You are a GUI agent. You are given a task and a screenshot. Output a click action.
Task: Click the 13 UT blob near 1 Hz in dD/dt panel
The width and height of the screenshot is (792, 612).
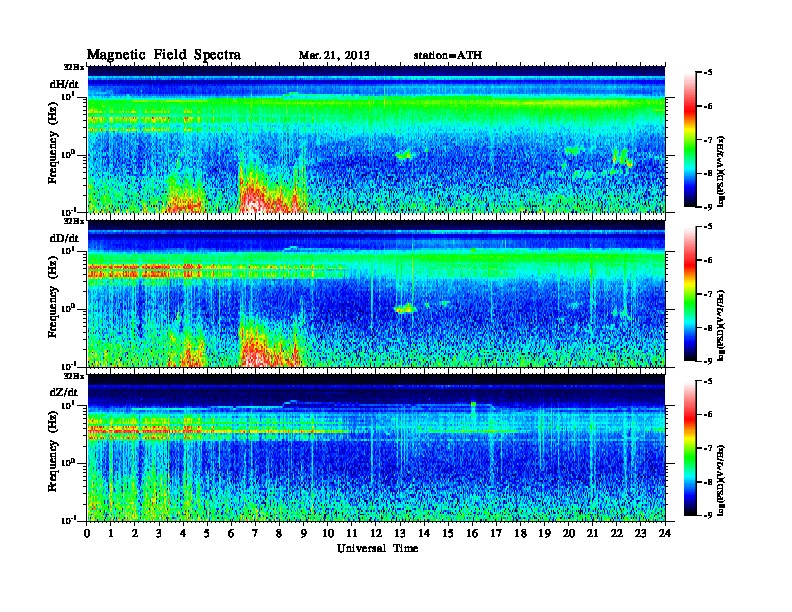point(405,309)
